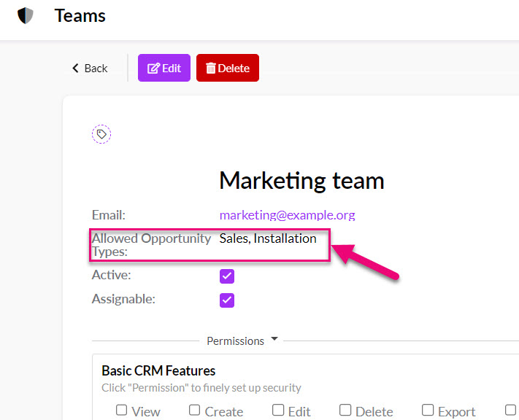Image resolution: width=519 pixels, height=420 pixels.
Task: Click the Sales, Installation opportunity types value
Action: click(268, 238)
